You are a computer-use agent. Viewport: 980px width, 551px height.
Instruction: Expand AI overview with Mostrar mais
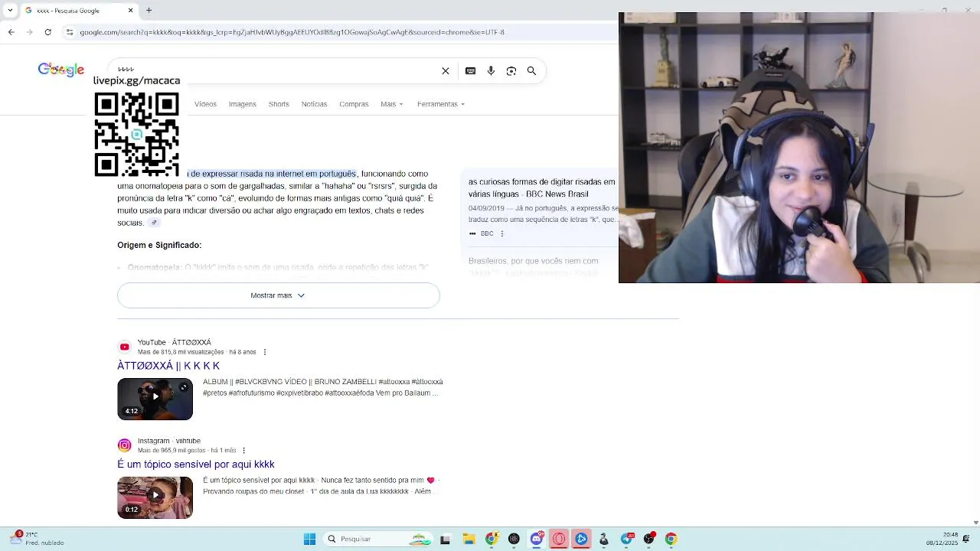[279, 295]
